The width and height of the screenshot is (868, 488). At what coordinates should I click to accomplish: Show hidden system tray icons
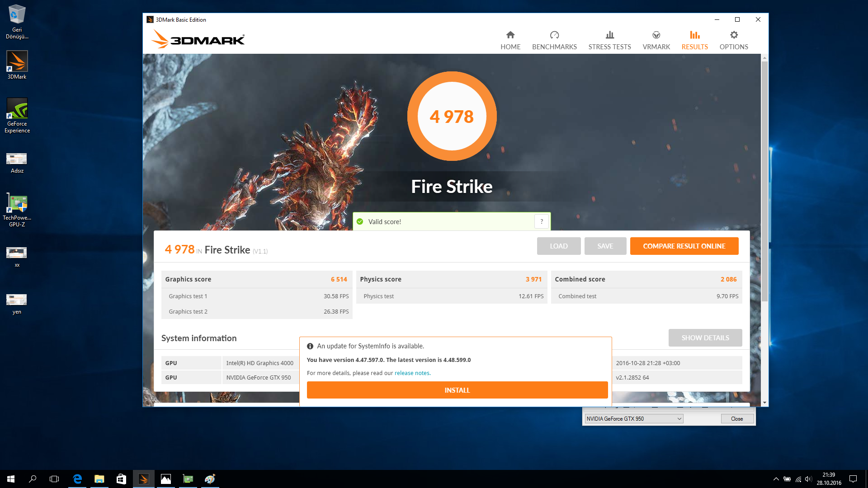coord(776,479)
